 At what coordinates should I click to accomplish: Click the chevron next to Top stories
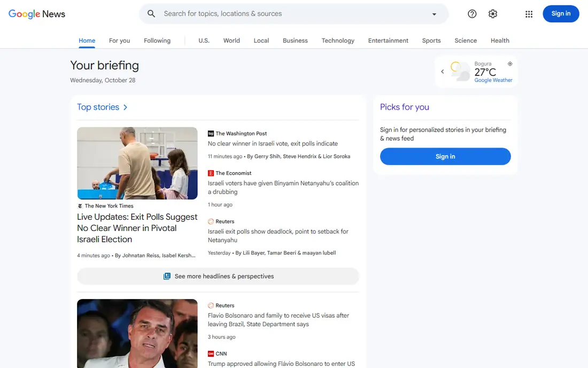[x=125, y=108]
